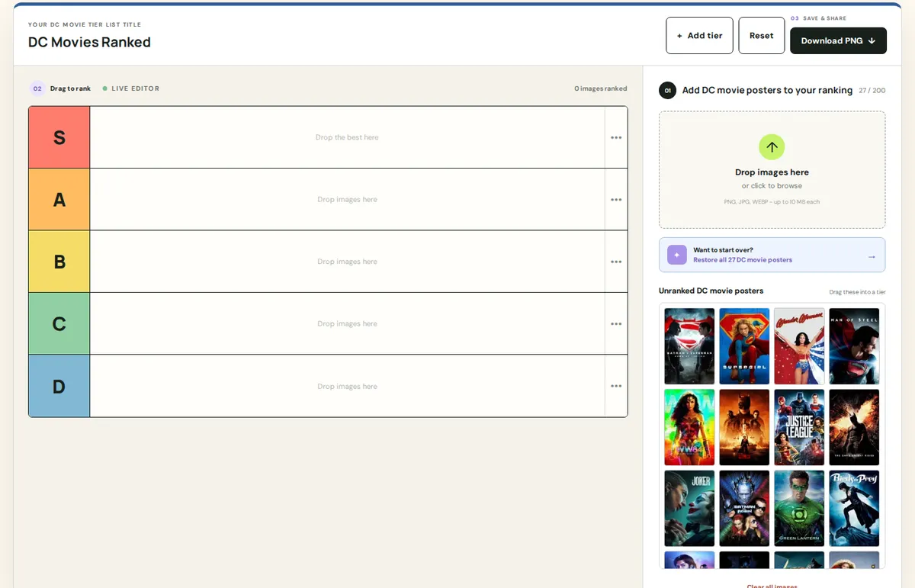Click the purple sparkle restore icon
Image resolution: width=915 pixels, height=588 pixels.
676,255
